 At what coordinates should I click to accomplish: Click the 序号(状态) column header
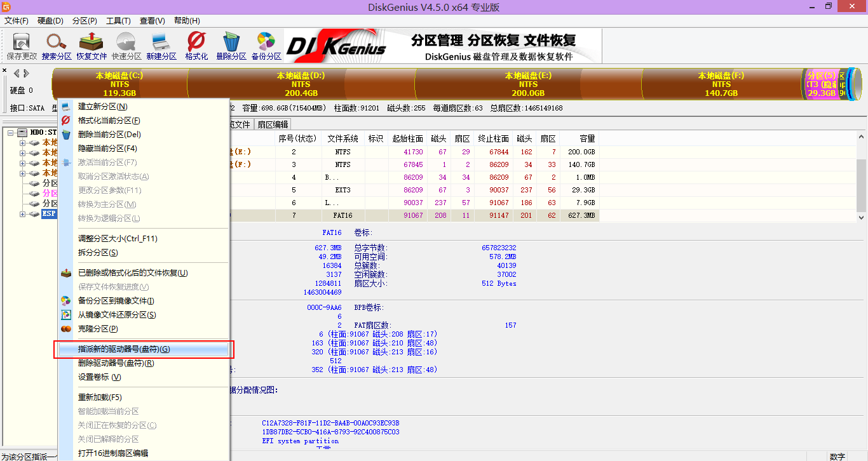coord(297,138)
